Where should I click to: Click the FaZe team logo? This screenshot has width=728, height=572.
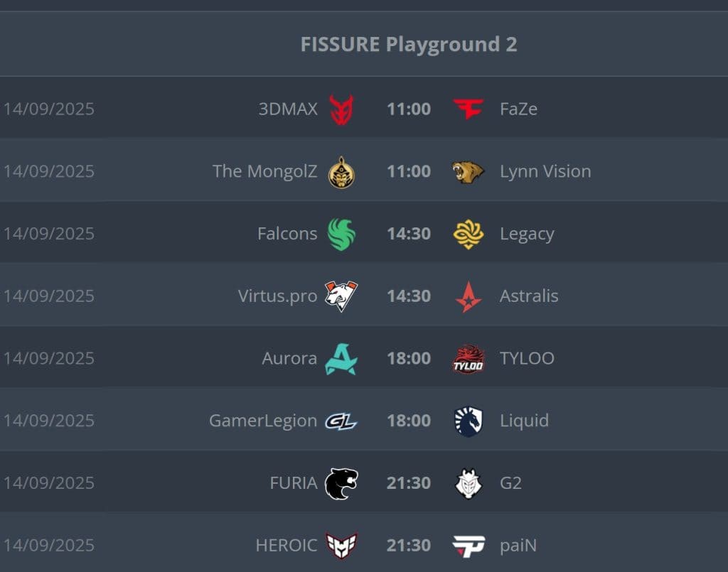pyautogui.click(x=469, y=109)
